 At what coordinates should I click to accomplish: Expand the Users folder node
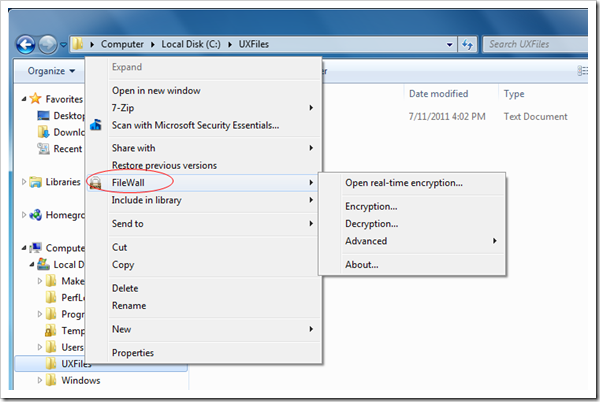40,347
